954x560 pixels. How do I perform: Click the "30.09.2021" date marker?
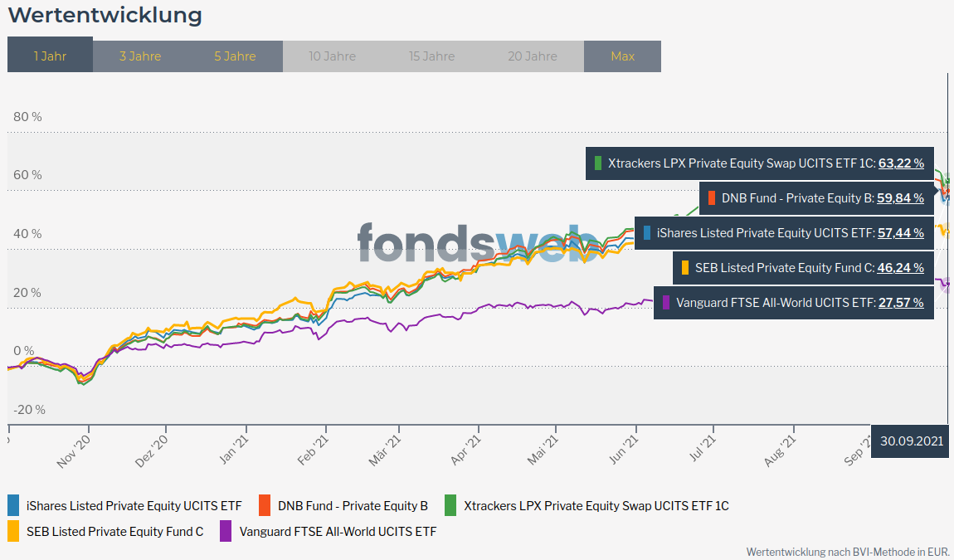point(909,441)
